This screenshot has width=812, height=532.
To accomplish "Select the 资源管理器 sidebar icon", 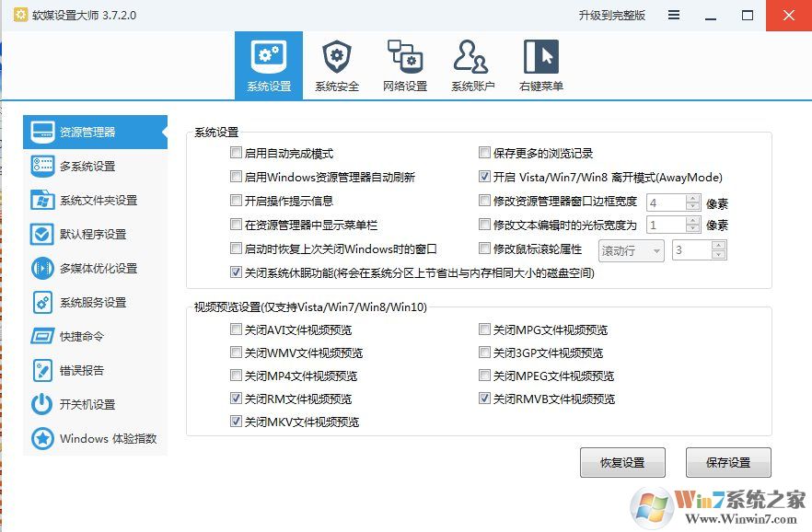I will (x=41, y=132).
